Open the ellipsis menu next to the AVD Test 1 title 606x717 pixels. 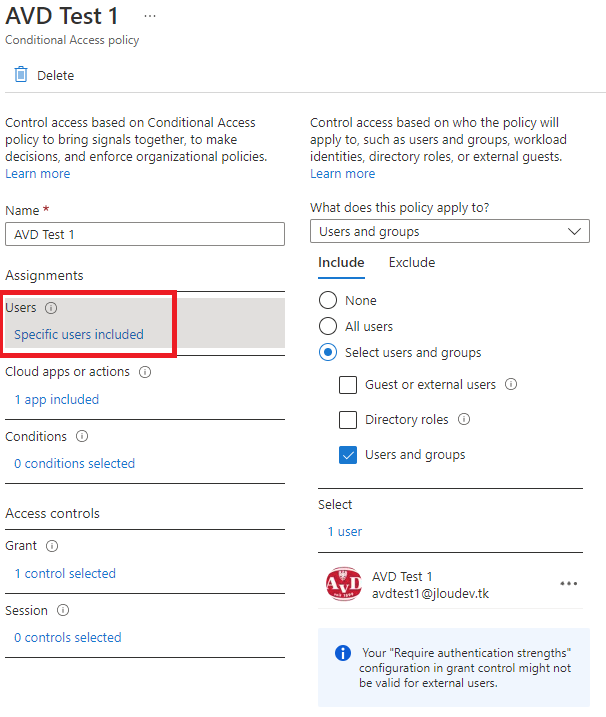tap(150, 16)
